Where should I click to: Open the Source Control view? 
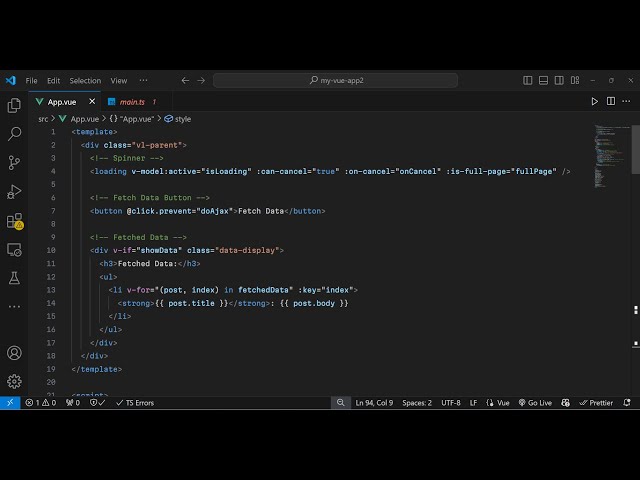14,162
